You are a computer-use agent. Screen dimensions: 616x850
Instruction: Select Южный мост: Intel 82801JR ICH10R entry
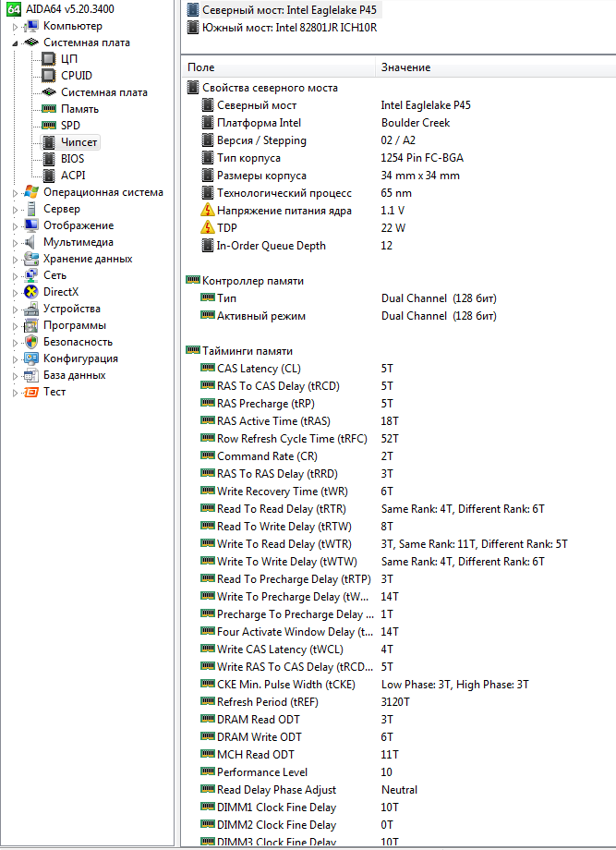point(283,27)
